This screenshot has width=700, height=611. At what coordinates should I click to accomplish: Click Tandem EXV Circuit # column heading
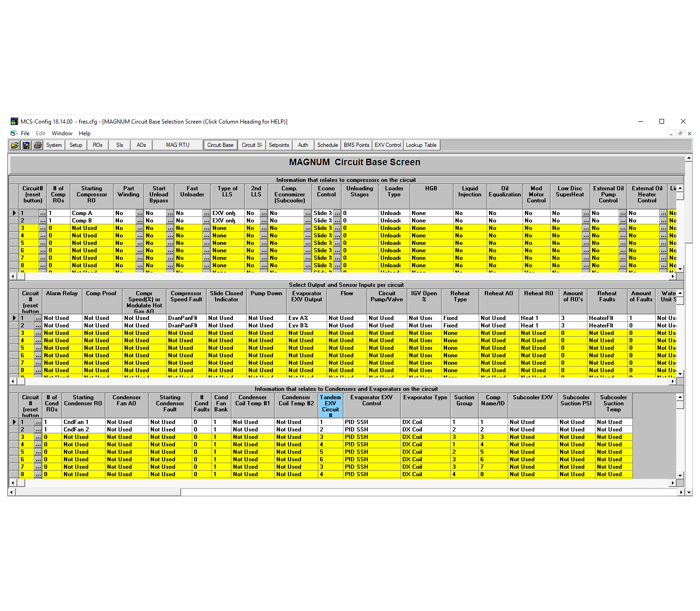coord(330,406)
